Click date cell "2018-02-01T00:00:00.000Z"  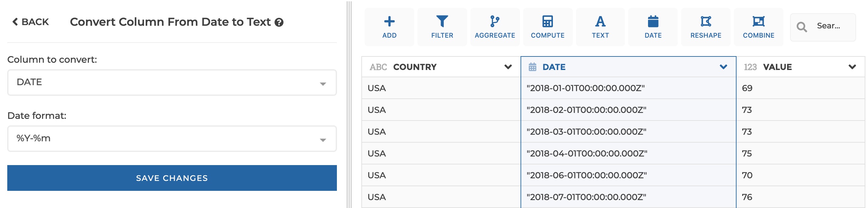[629, 110]
